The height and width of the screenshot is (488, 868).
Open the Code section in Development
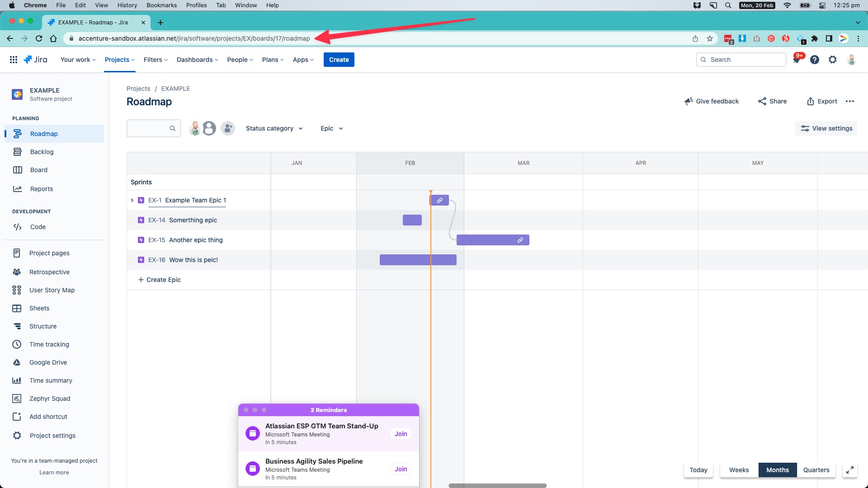(x=38, y=227)
